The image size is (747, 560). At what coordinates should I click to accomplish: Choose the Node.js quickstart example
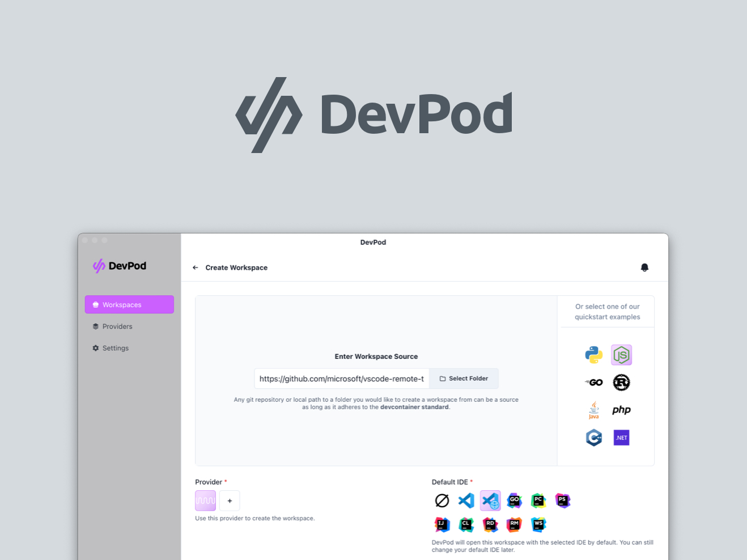click(x=621, y=355)
